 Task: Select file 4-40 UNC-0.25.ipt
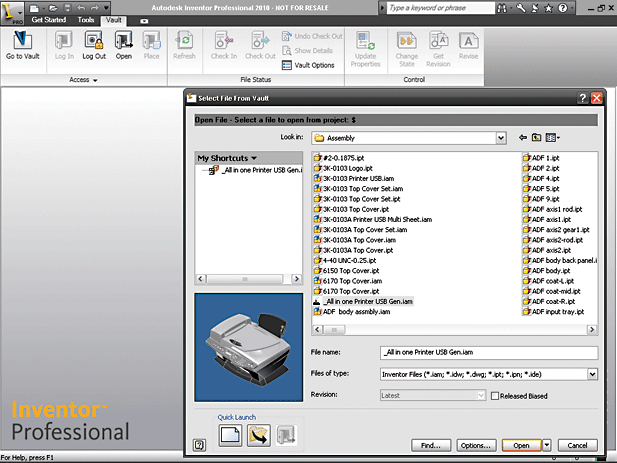(x=345, y=260)
